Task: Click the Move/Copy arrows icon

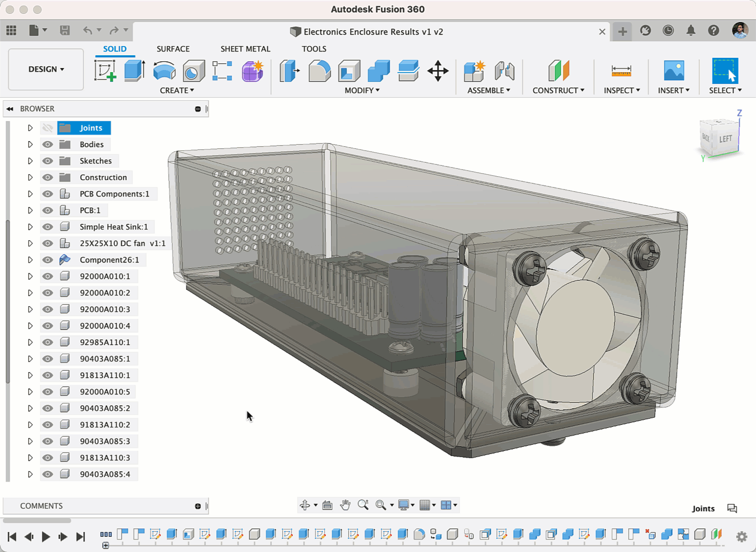Action: click(438, 71)
